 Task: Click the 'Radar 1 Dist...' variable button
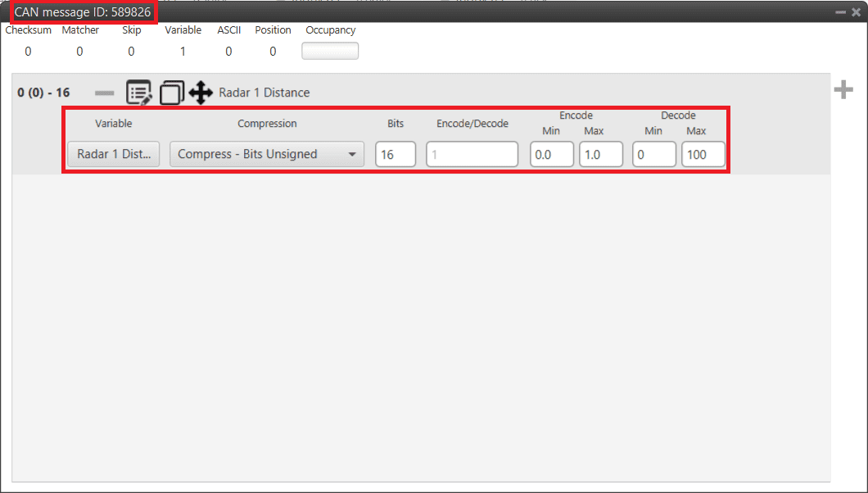point(114,154)
